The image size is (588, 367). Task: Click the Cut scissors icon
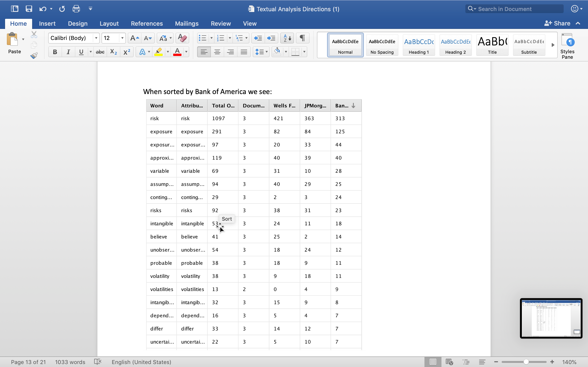pos(34,34)
